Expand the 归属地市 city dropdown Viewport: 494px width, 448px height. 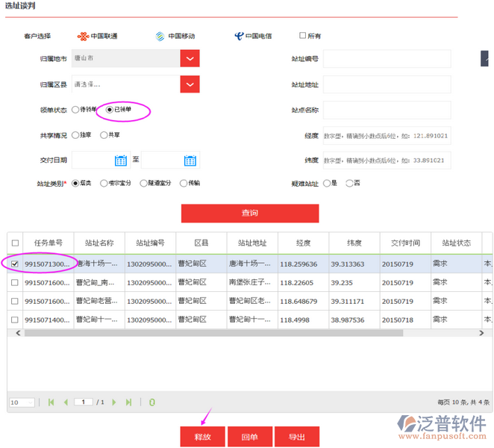point(190,58)
